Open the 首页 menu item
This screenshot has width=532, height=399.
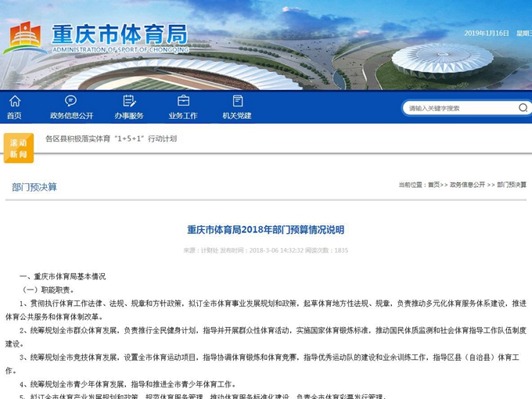14,116
